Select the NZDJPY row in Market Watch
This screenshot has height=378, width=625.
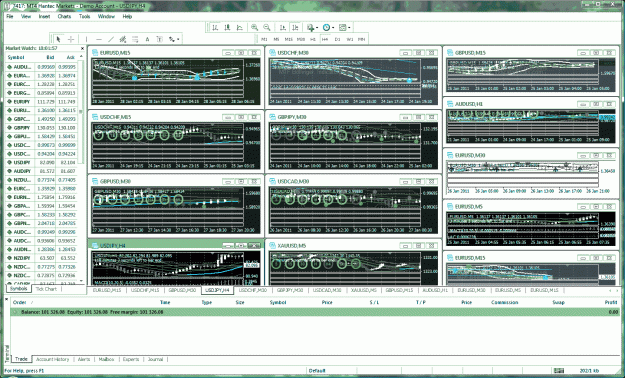(x=42, y=258)
